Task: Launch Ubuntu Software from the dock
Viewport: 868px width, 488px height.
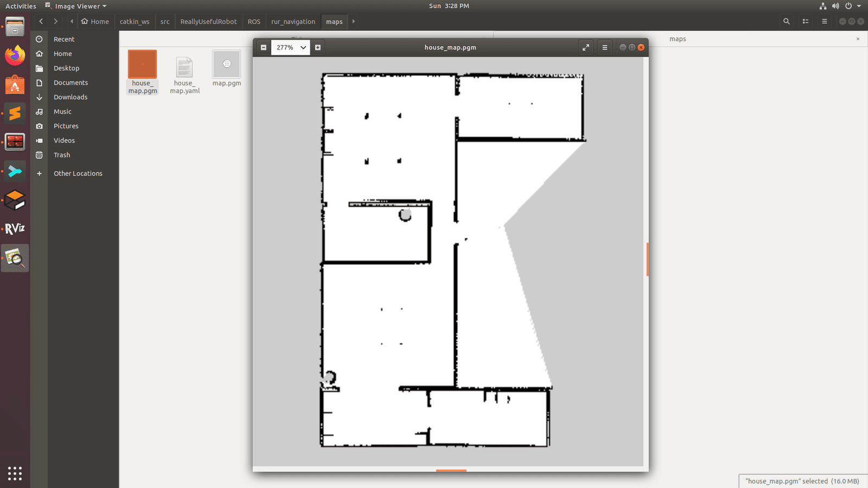Action: [x=15, y=85]
